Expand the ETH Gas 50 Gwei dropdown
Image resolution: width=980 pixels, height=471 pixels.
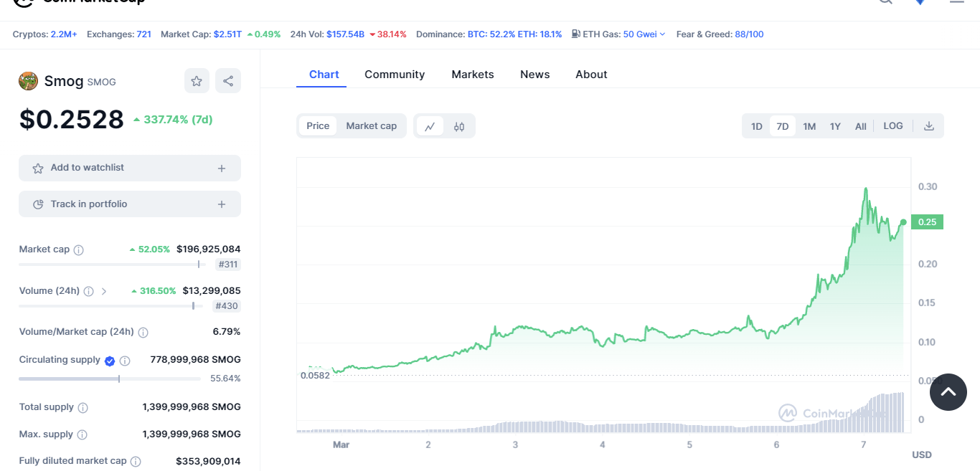point(644,34)
